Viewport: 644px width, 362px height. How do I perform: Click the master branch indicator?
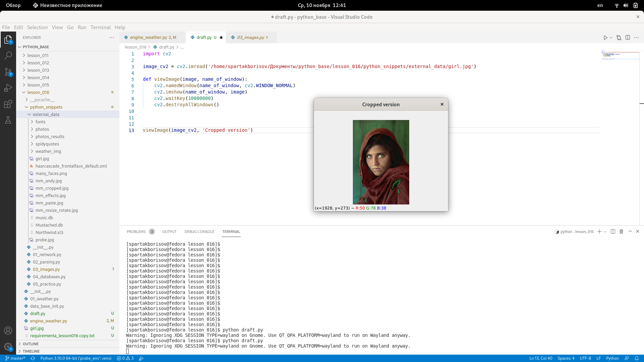[15, 358]
